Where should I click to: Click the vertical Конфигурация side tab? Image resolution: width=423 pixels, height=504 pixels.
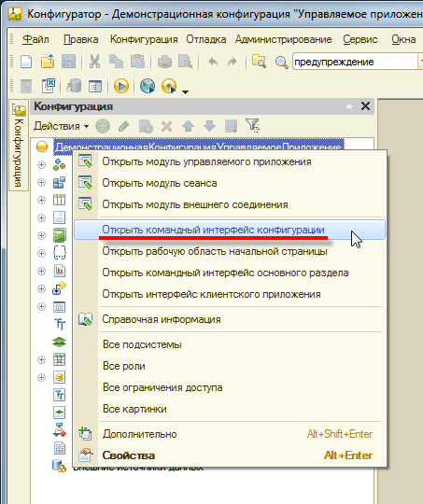click(19, 146)
